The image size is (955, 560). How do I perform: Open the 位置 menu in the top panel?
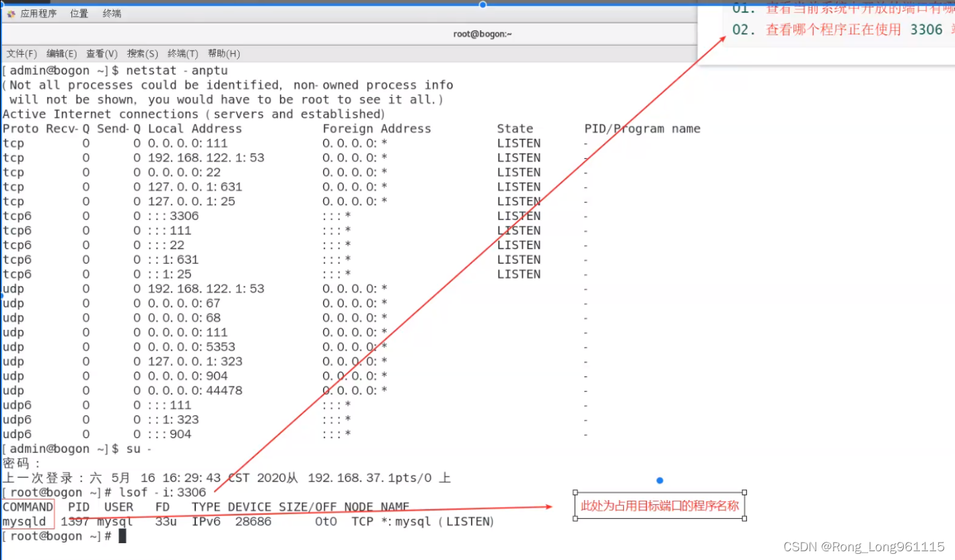pos(79,13)
